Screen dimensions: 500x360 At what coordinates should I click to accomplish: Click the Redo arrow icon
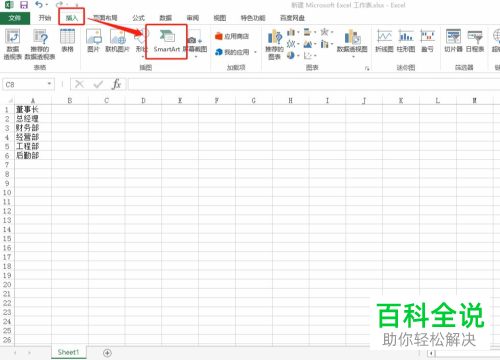(x=59, y=5)
